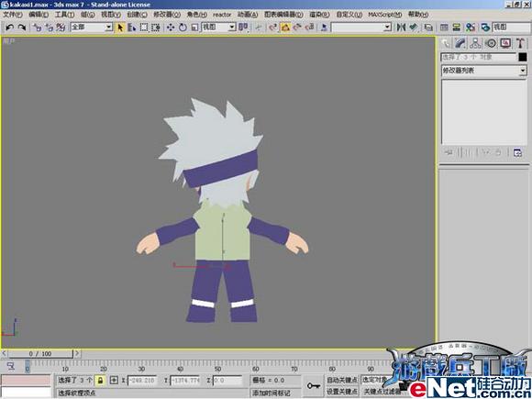Toggle the Selection Lock padlock button
The height and width of the screenshot is (399, 532).
tap(100, 381)
